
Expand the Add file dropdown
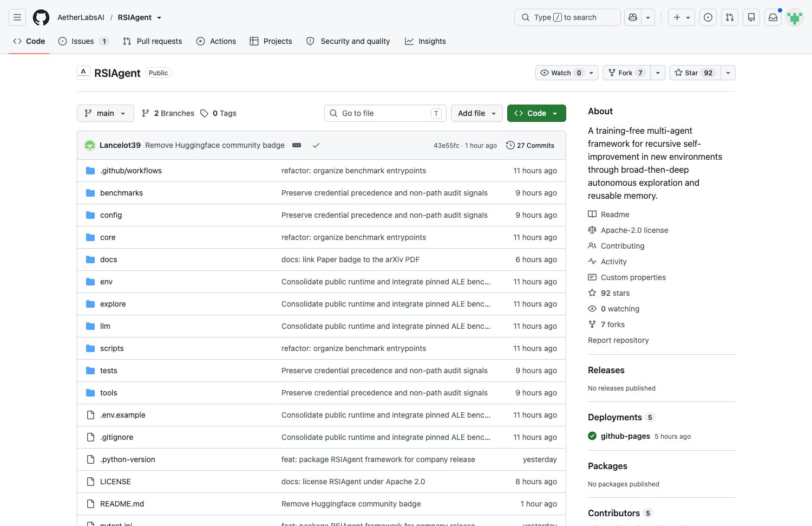(477, 113)
